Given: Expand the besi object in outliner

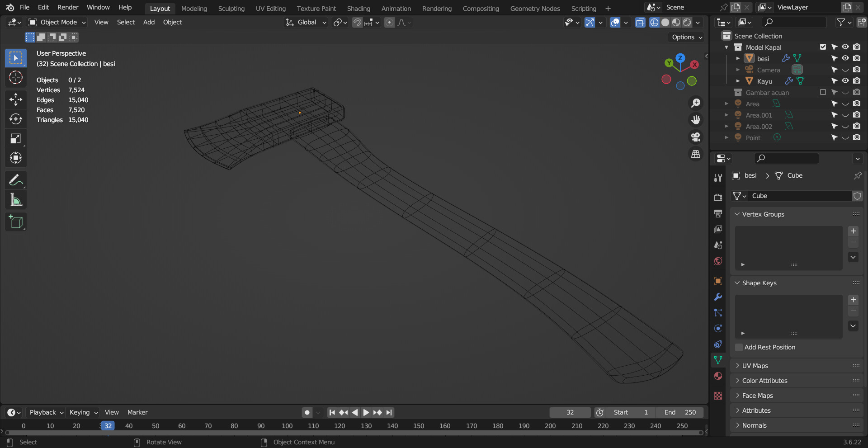Looking at the screenshot, I should pyautogui.click(x=738, y=58).
